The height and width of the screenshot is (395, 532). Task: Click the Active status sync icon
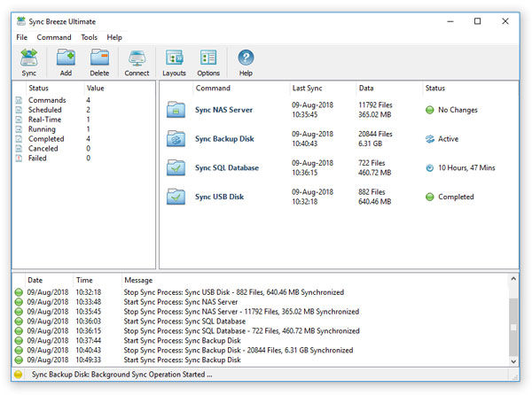429,139
